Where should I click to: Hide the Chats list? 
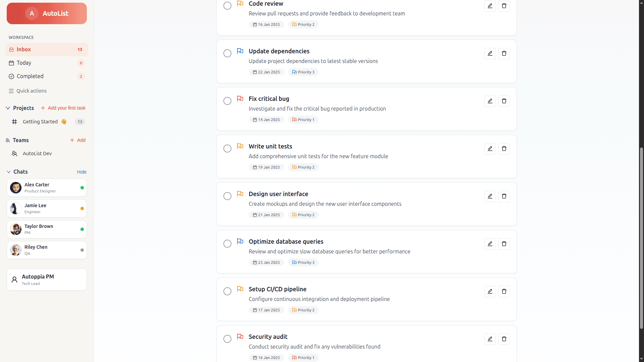tap(82, 172)
